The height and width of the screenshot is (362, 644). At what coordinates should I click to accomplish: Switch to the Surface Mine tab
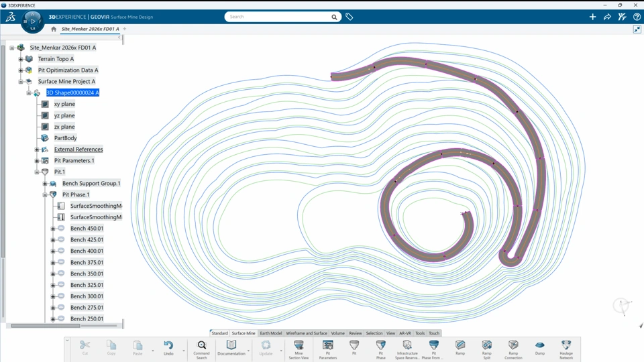[x=243, y=333]
